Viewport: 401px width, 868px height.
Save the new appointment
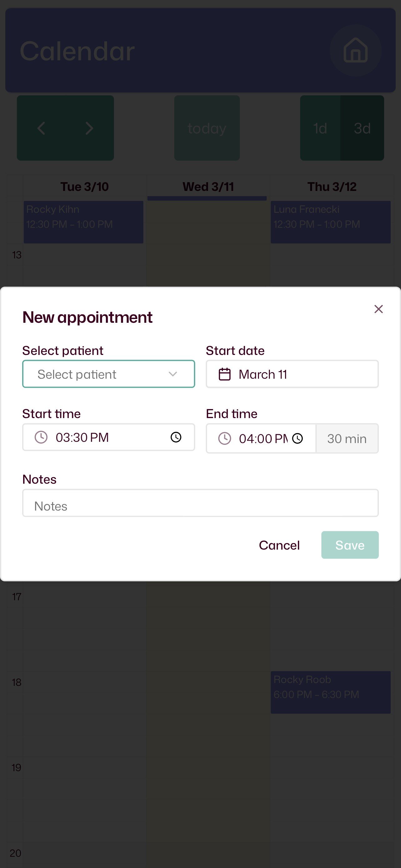[x=350, y=545]
